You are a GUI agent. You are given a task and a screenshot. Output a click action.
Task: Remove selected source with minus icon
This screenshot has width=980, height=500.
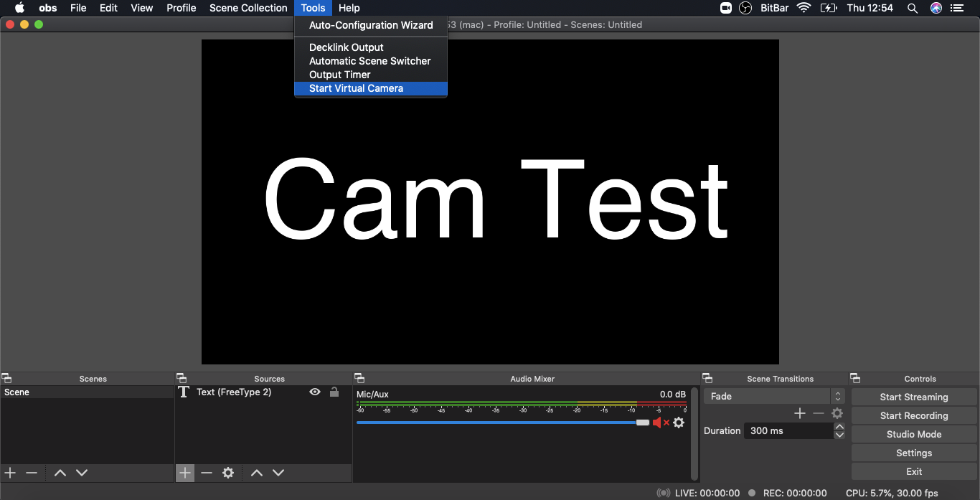207,473
